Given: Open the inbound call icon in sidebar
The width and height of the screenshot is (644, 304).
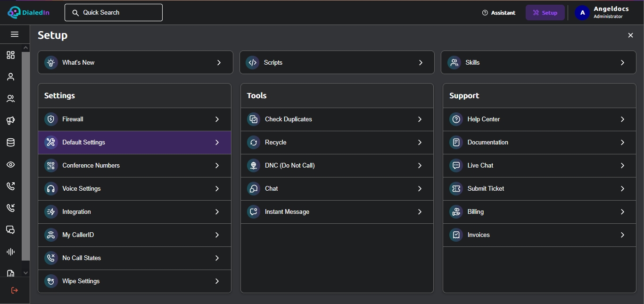Looking at the screenshot, I should [x=10, y=208].
